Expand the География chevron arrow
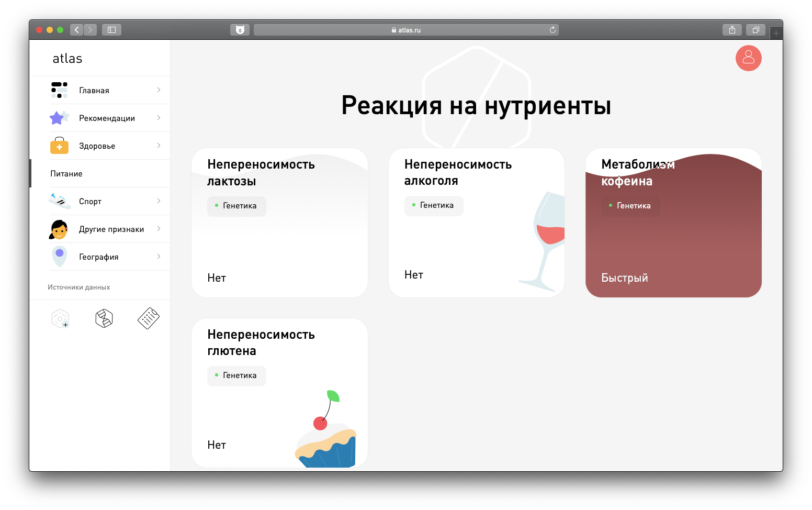812x510 pixels. [x=159, y=257]
